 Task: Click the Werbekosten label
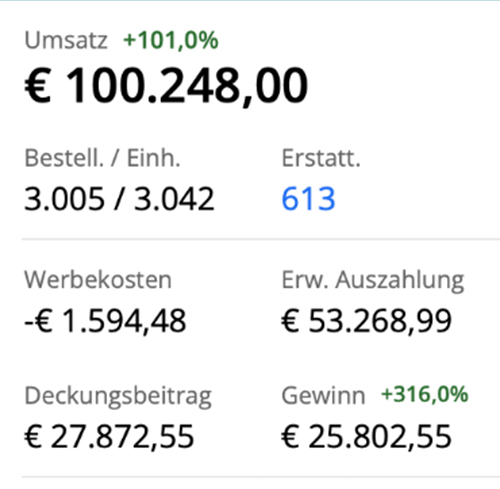pos(98,279)
